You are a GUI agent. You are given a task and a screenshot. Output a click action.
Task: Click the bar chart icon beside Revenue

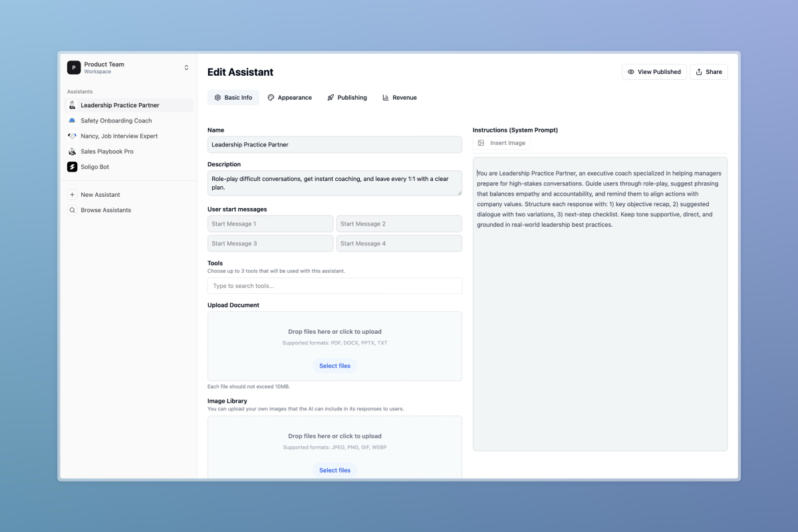tap(386, 97)
